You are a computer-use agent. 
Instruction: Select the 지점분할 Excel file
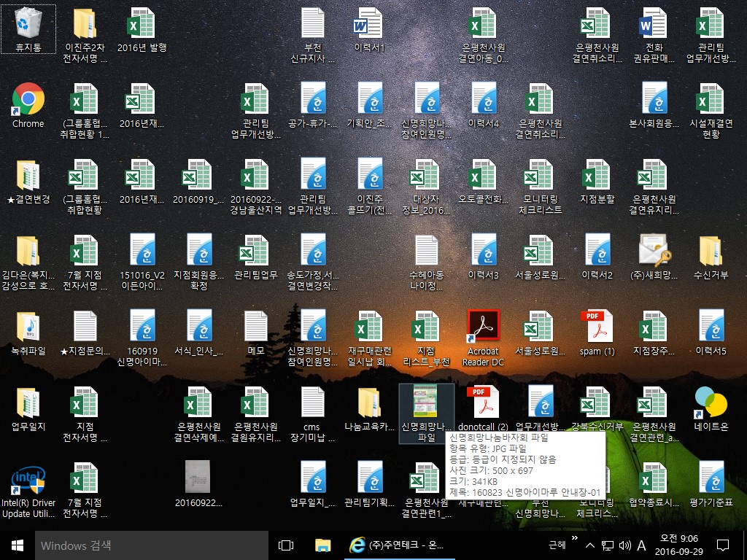coord(597,181)
